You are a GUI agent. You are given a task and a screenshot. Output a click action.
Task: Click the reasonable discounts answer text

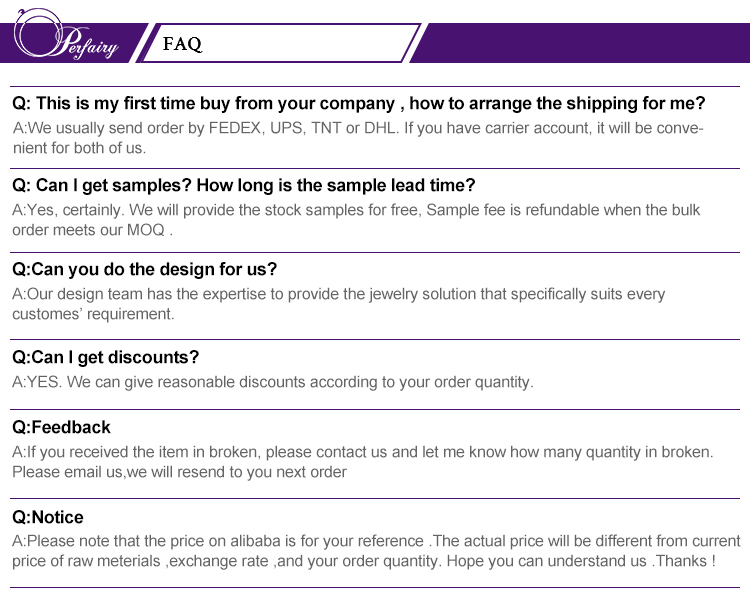(273, 382)
